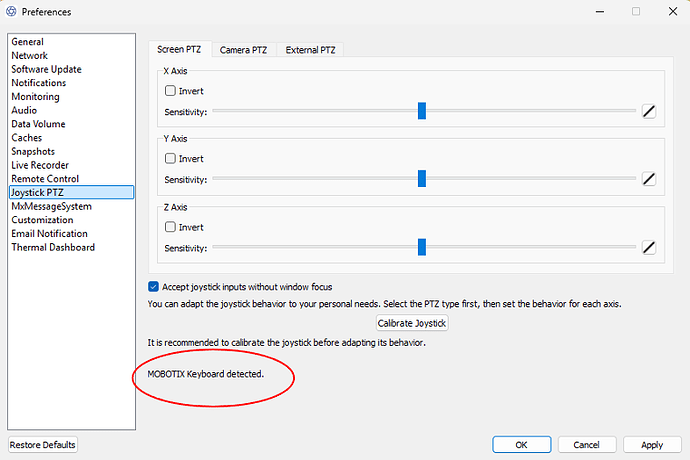The image size is (690, 460).
Task: Click the Y Axis sensitivity edit pencil icon
Action: point(649,179)
